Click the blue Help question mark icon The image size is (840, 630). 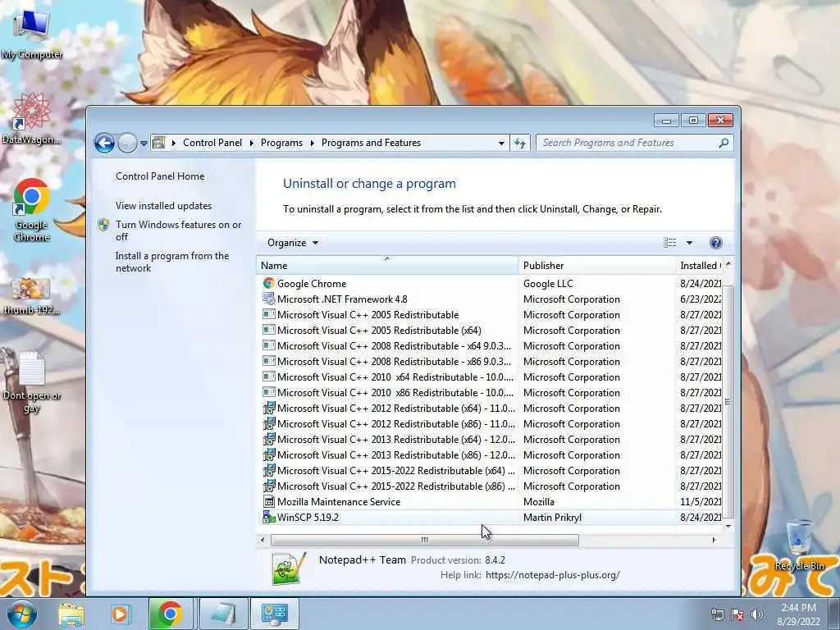pos(715,243)
